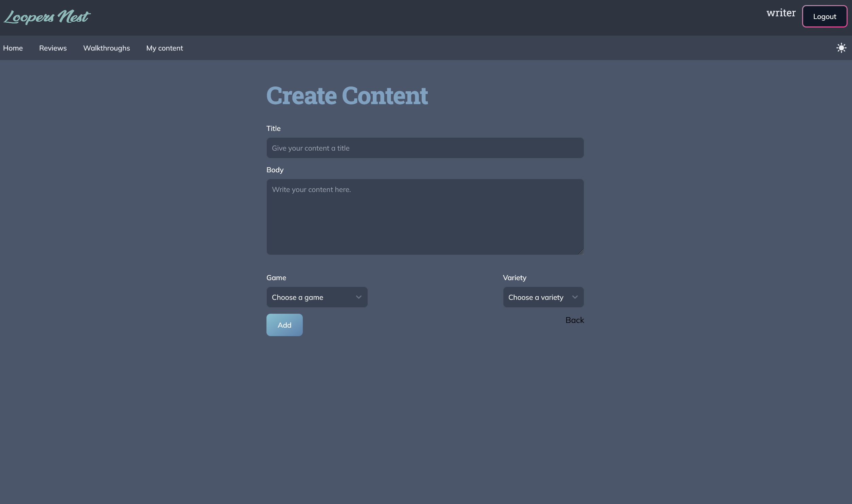
Task: Select the Title label above the input
Action: [274, 128]
